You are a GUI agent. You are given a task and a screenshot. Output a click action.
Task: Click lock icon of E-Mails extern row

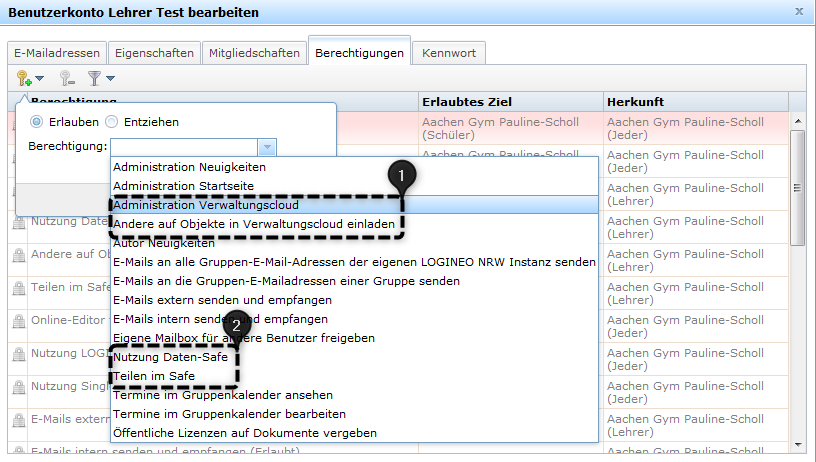click(19, 420)
